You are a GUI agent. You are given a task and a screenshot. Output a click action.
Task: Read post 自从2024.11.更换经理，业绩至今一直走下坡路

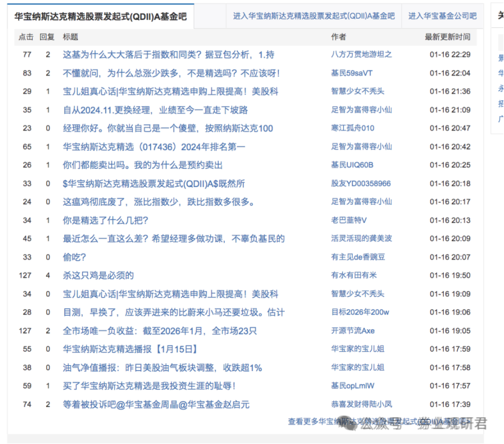(x=155, y=110)
